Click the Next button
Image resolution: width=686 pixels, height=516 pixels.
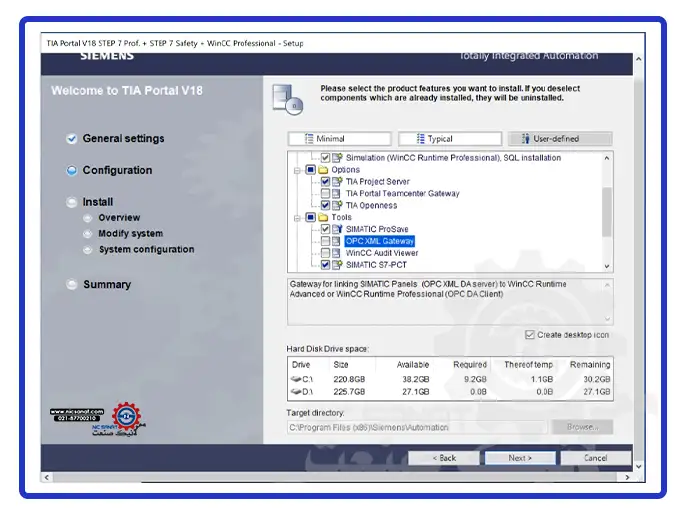pyautogui.click(x=520, y=458)
